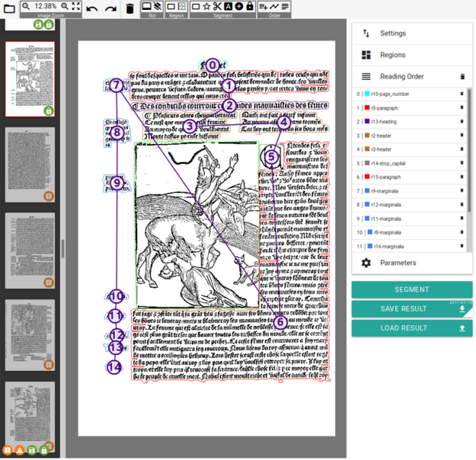Click the undo arrow
Image resolution: width=476 pixels, height=460 pixels.
pyautogui.click(x=92, y=8)
